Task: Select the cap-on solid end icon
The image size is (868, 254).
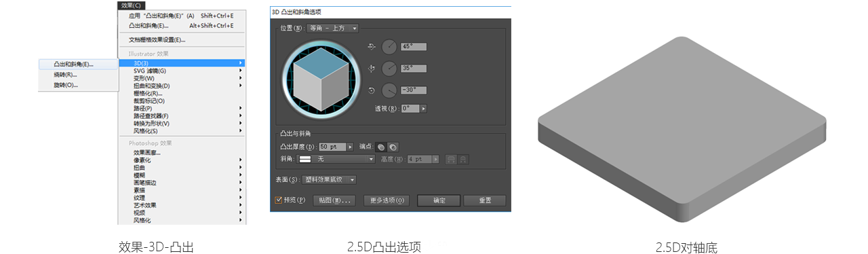Action: pos(382,147)
